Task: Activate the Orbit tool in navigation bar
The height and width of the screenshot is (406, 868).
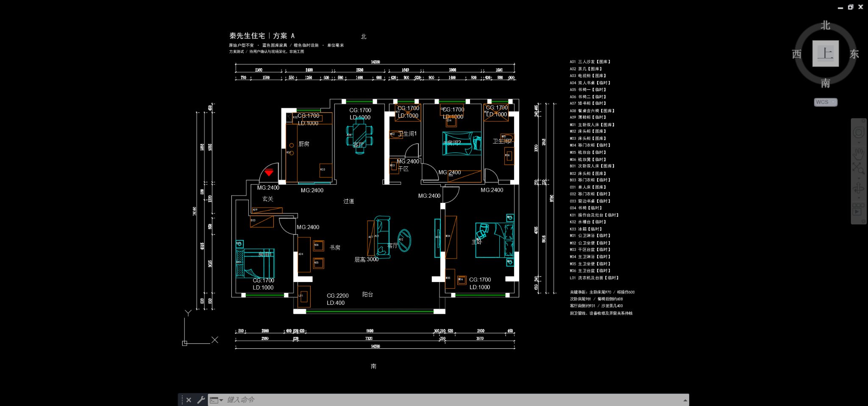Action: click(x=859, y=188)
